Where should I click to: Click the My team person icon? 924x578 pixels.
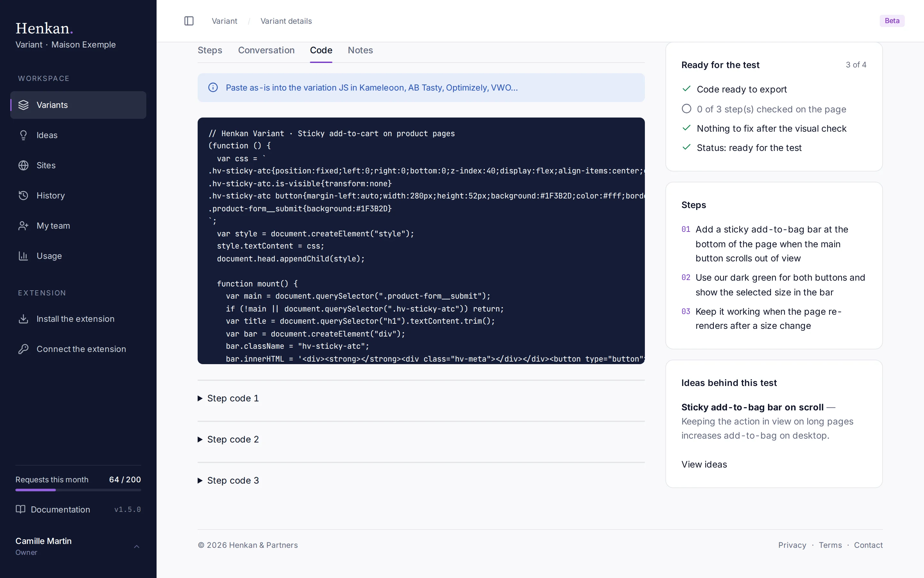23,226
